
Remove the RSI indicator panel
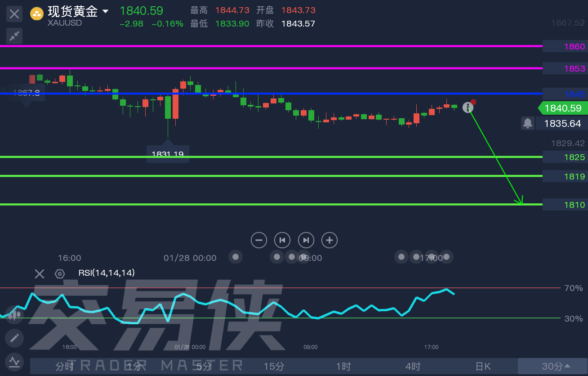coord(40,273)
